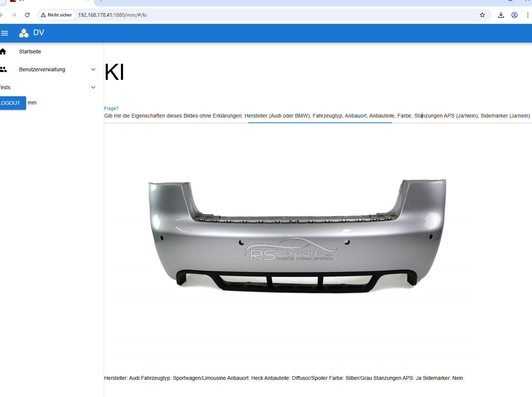Screen dimensions: 532x397
Task: Go to Startseite in the sidebar
Action: coord(30,51)
